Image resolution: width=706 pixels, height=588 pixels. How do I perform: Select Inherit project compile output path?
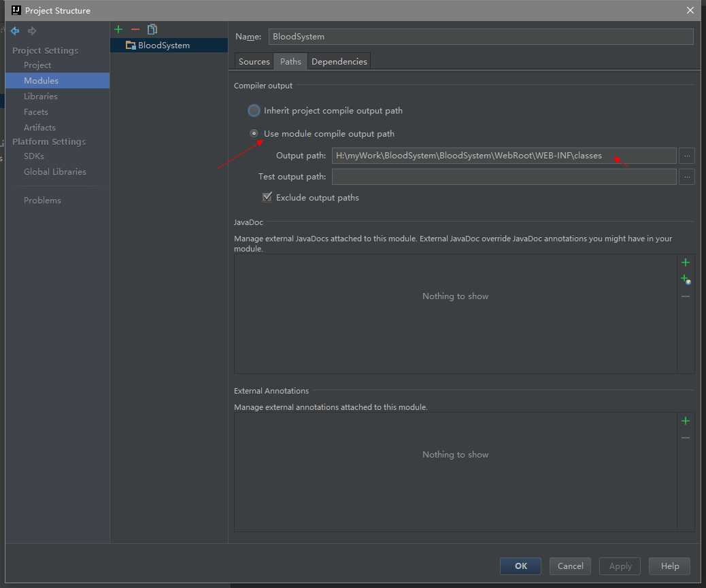254,110
